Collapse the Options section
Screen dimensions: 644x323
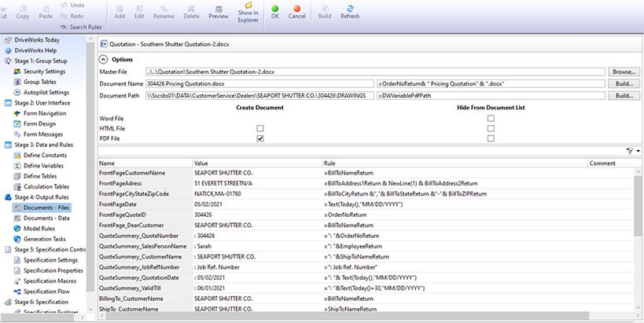pyautogui.click(x=105, y=59)
